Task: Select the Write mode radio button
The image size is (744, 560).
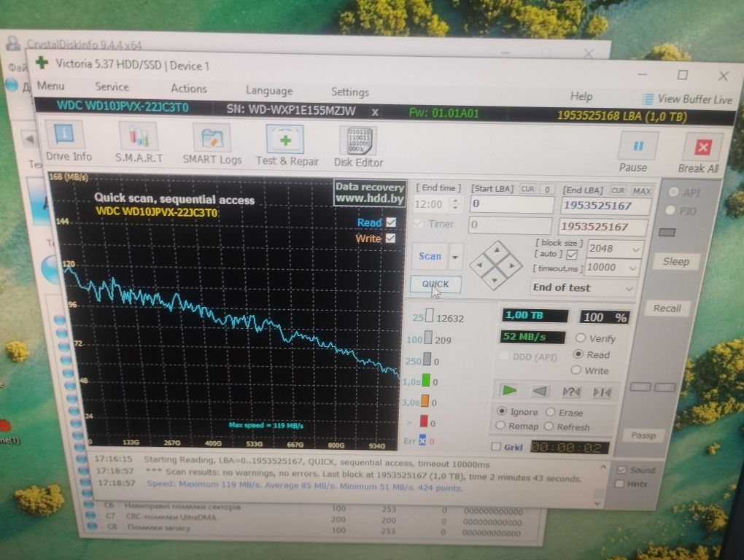Action: coord(576,370)
